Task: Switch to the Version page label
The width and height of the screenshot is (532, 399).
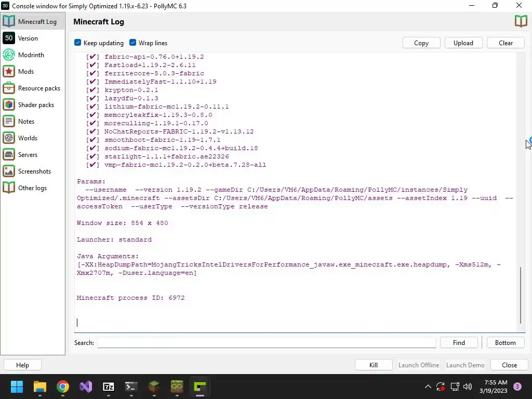Action: (28, 38)
